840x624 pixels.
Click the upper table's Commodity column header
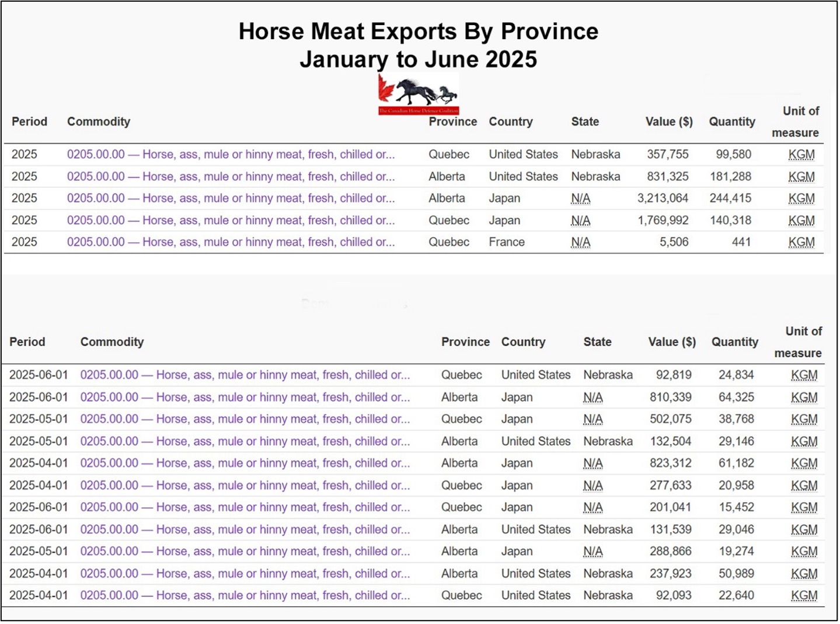point(98,122)
